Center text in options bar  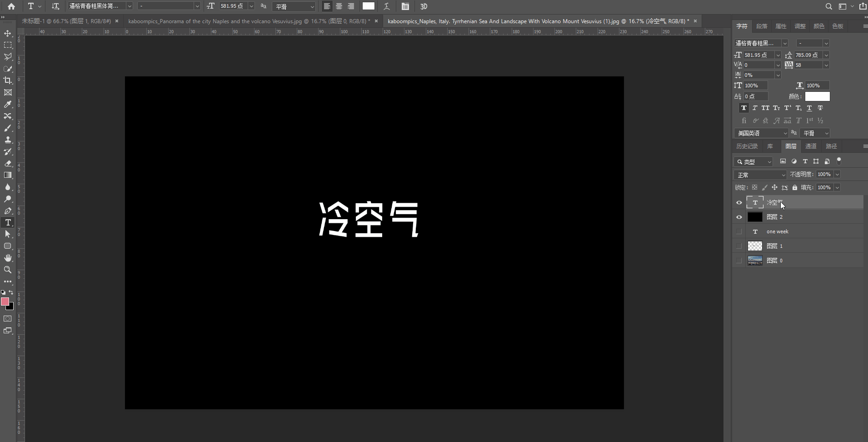coord(339,6)
